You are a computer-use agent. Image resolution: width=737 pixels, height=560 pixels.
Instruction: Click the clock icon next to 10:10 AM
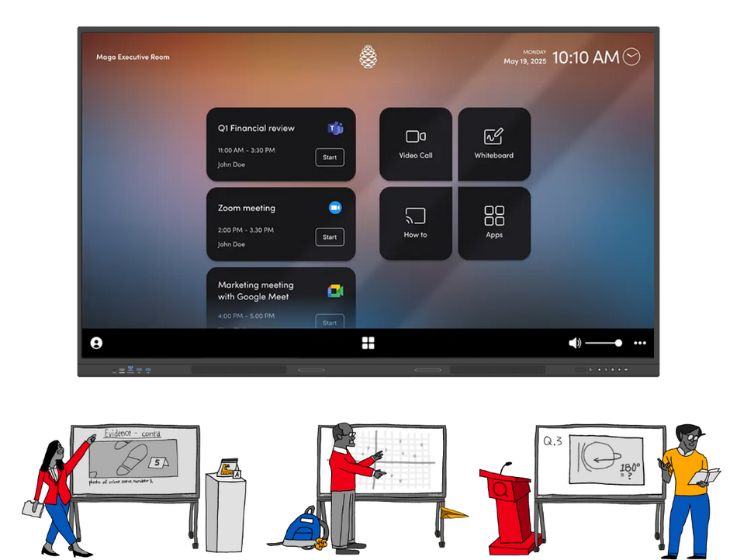[x=631, y=57]
